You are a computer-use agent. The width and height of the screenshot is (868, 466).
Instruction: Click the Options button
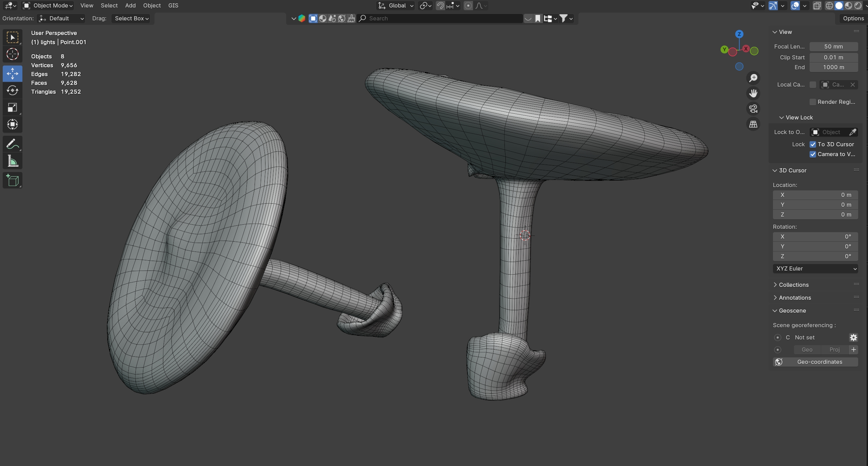click(x=853, y=18)
